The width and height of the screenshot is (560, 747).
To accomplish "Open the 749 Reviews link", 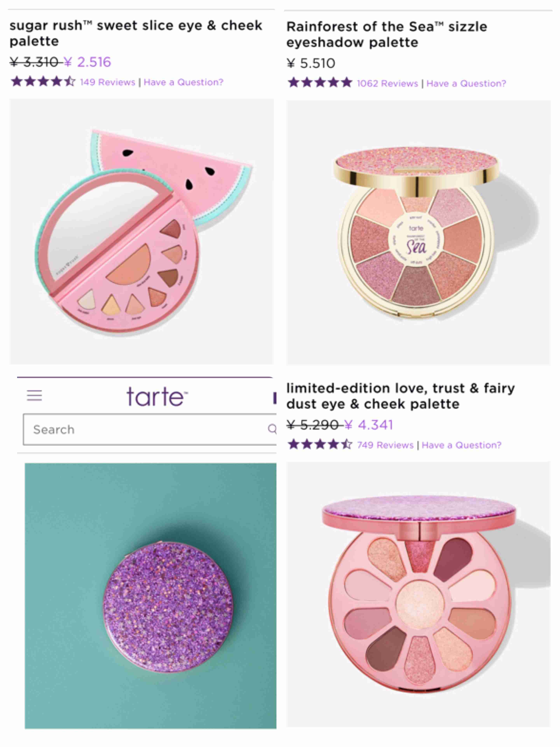I will click(x=385, y=445).
